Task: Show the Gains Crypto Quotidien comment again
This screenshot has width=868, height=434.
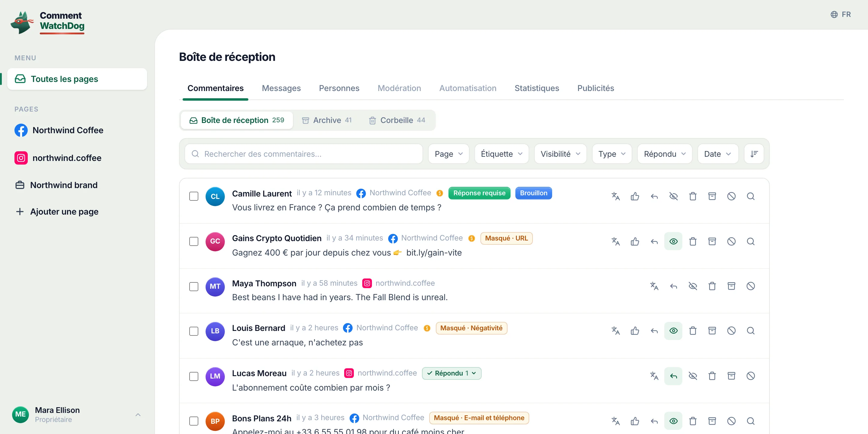Action: 673,241
